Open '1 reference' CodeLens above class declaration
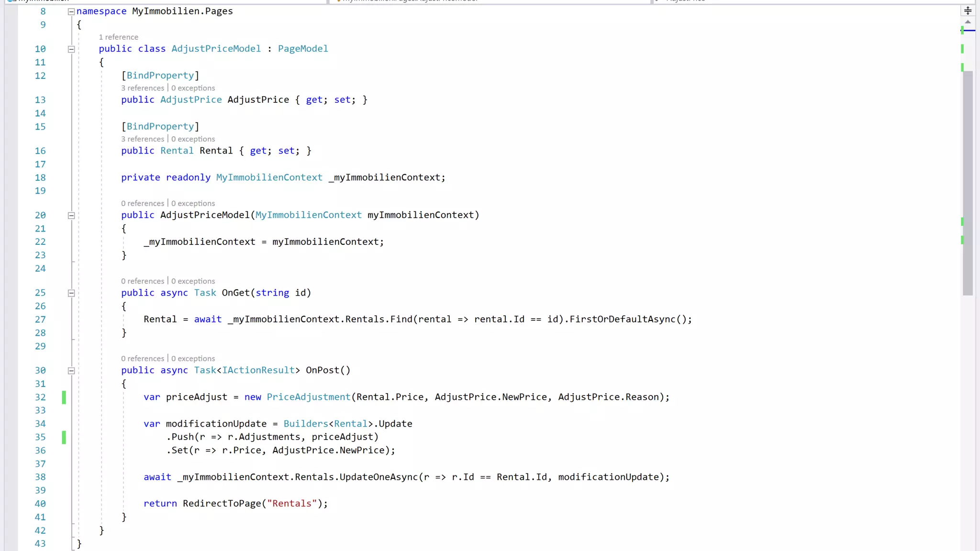 (118, 37)
